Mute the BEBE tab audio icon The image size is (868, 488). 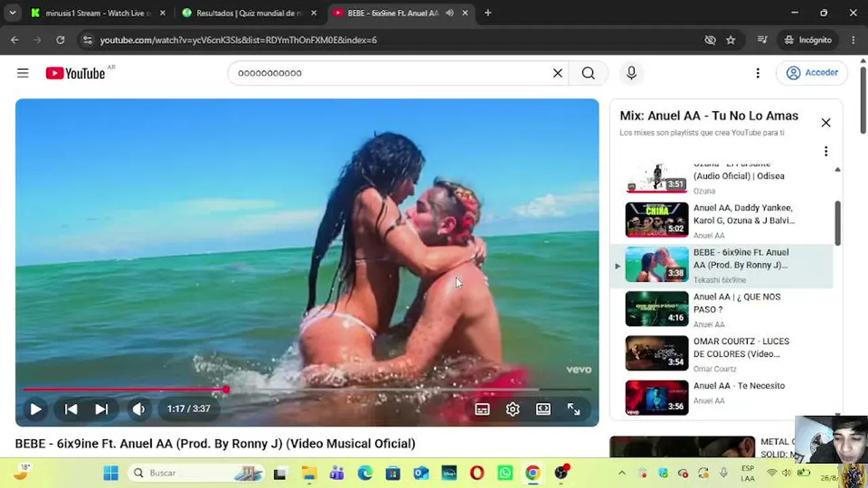(450, 13)
